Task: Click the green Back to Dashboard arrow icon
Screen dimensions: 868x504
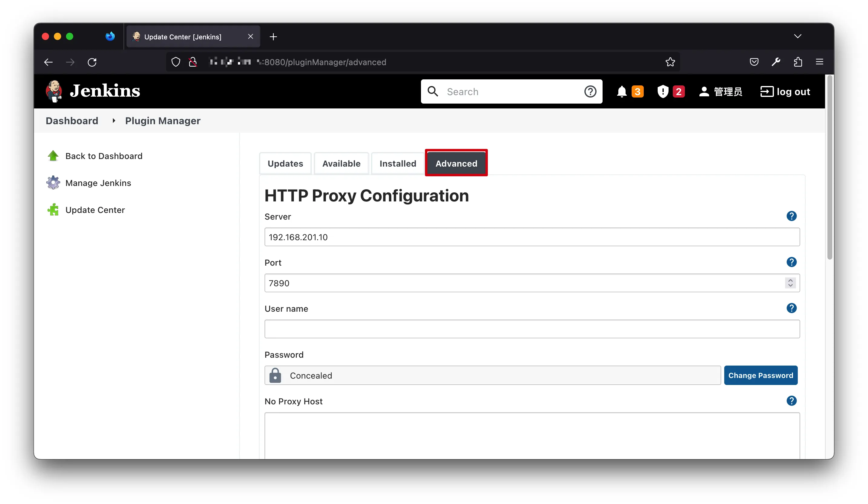Action: tap(53, 156)
